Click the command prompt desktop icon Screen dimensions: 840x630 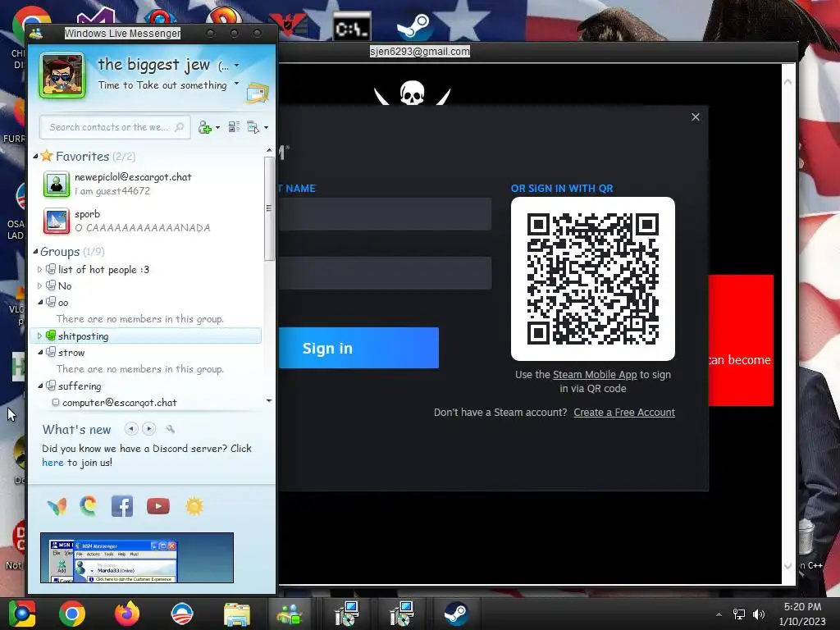tap(351, 27)
